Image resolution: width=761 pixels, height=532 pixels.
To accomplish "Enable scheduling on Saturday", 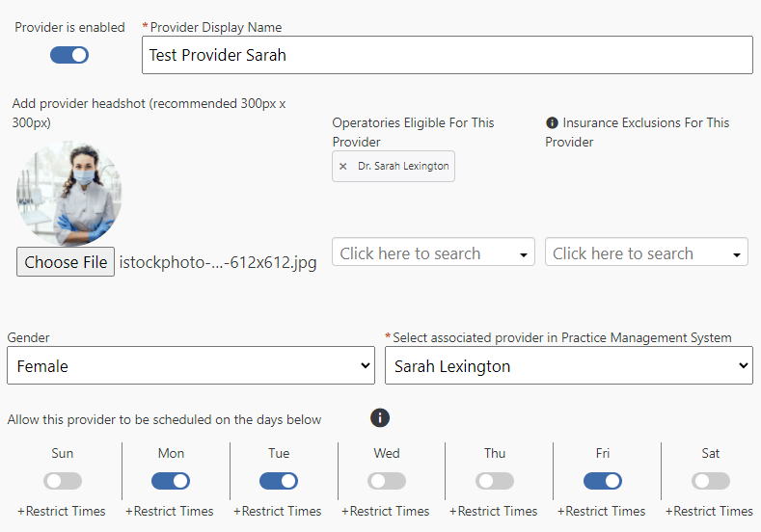I will pyautogui.click(x=711, y=481).
